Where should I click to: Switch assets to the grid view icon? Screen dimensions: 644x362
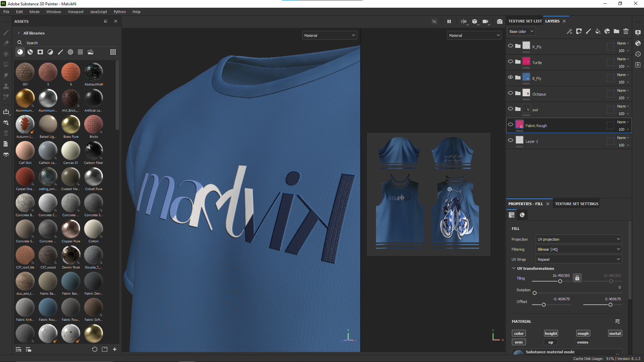(113, 52)
